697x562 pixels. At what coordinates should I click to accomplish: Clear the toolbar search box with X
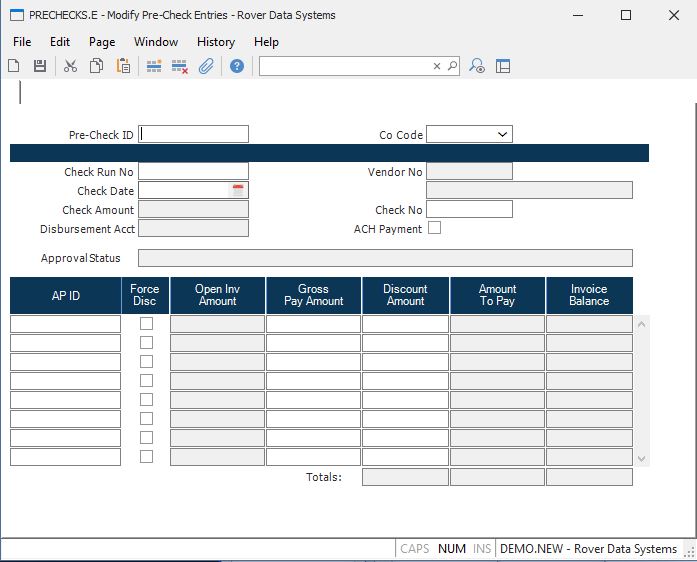436,66
